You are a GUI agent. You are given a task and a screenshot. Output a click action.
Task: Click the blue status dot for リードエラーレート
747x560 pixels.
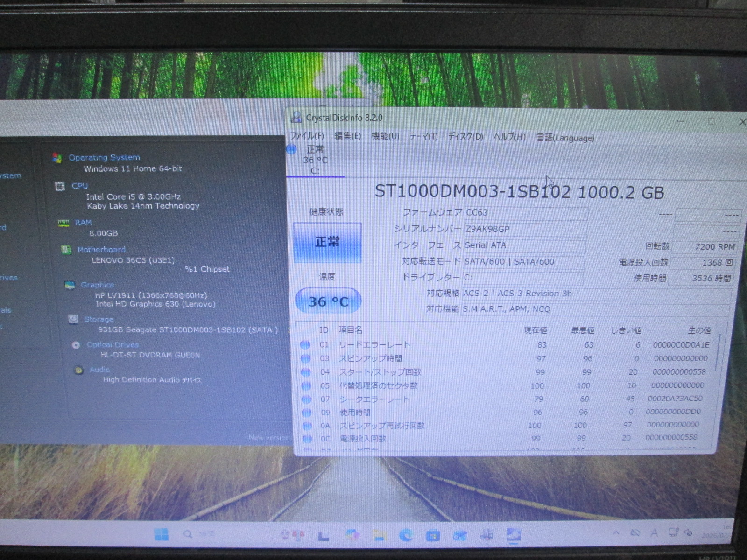305,345
